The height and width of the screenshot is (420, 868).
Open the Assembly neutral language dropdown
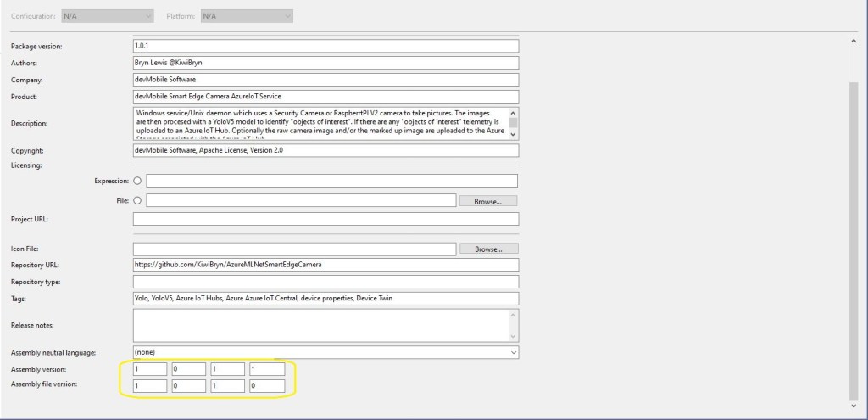pos(325,351)
